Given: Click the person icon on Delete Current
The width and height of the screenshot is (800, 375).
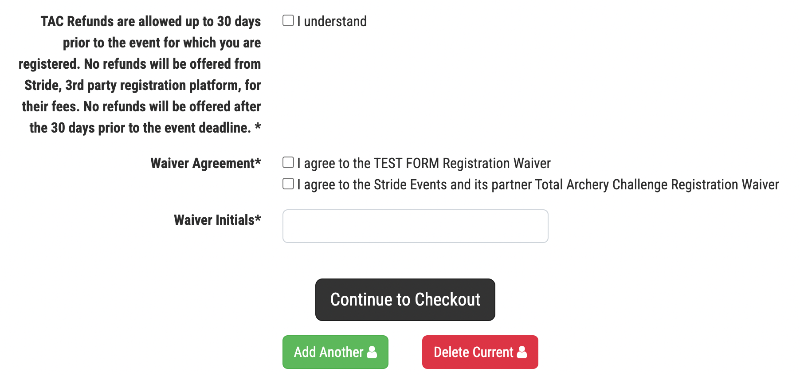Looking at the screenshot, I should tap(522, 352).
